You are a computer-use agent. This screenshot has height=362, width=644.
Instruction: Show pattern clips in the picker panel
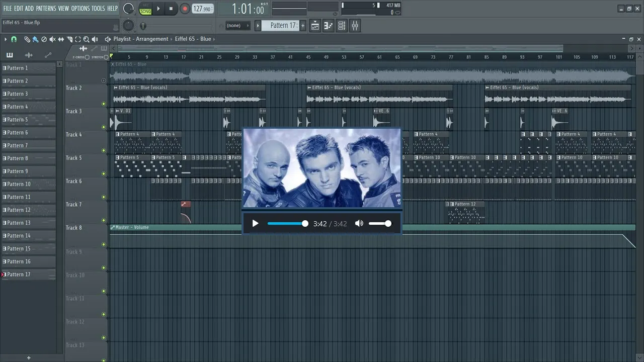pos(10,55)
